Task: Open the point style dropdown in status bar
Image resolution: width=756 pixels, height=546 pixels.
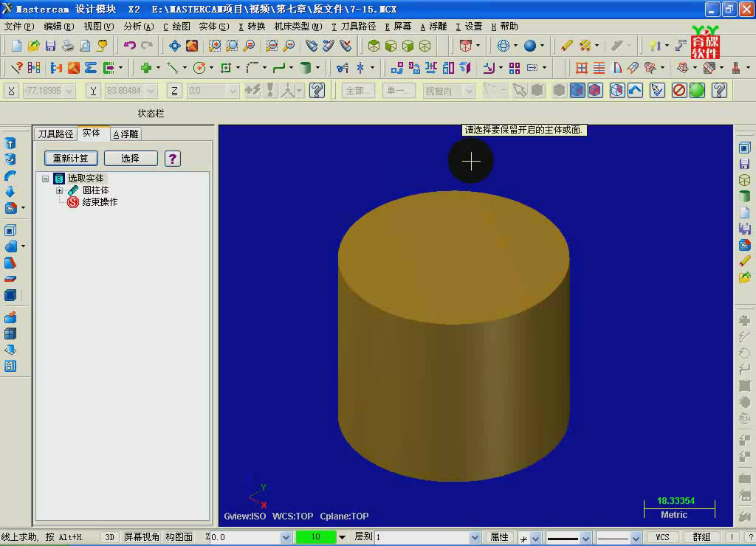Action: [x=536, y=538]
